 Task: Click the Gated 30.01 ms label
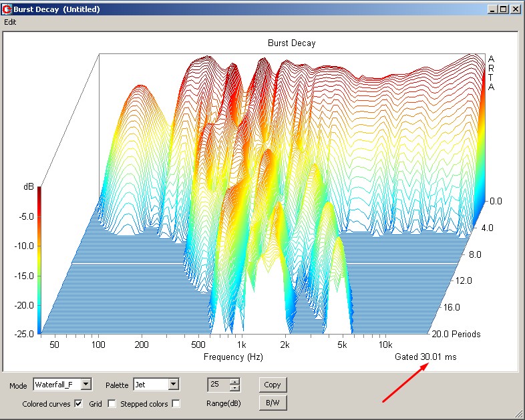425,357
